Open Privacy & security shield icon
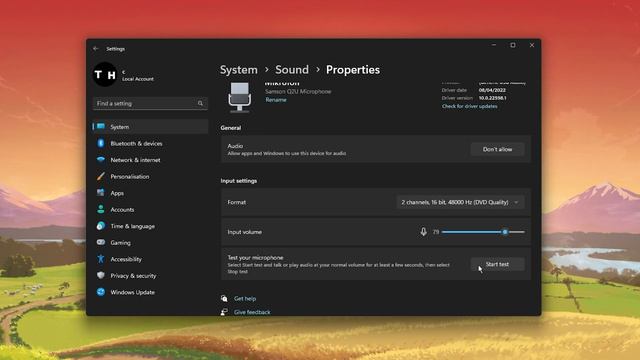The height and width of the screenshot is (360, 640). click(x=101, y=276)
